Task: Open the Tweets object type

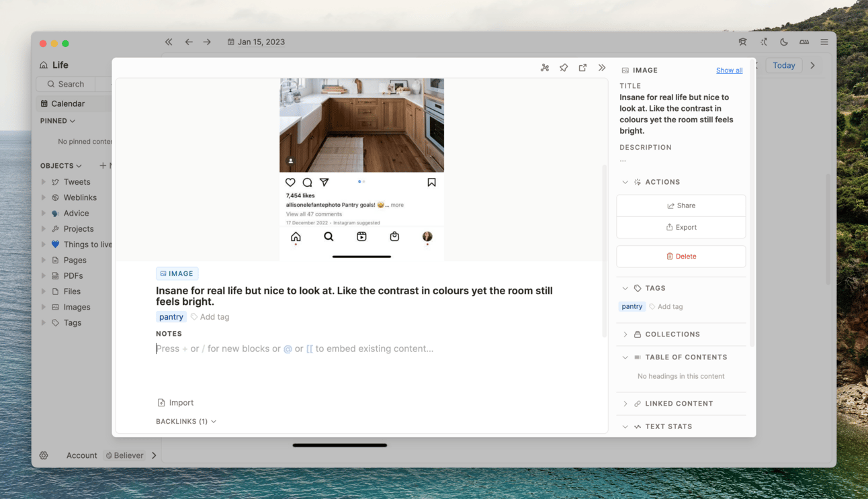Action: point(77,182)
